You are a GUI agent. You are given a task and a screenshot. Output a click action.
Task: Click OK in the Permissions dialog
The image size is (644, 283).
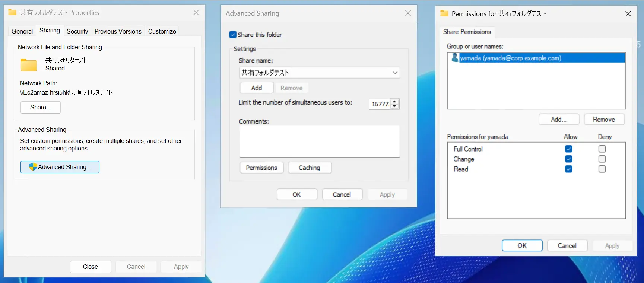coord(522,246)
